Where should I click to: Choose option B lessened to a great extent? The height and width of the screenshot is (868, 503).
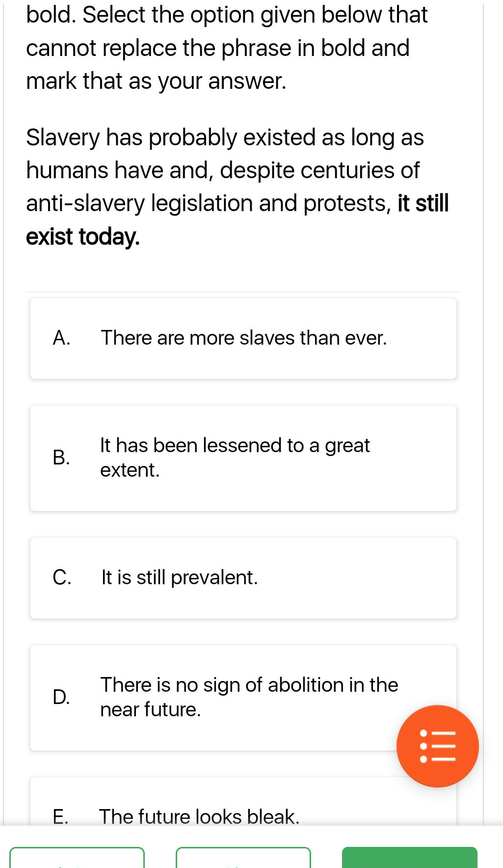coord(243,458)
